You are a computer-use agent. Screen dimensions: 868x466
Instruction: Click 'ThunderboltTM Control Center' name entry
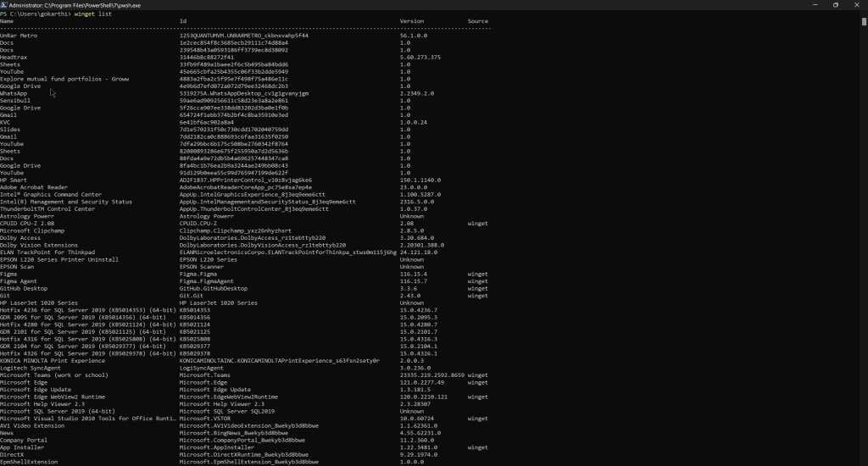[47, 208]
